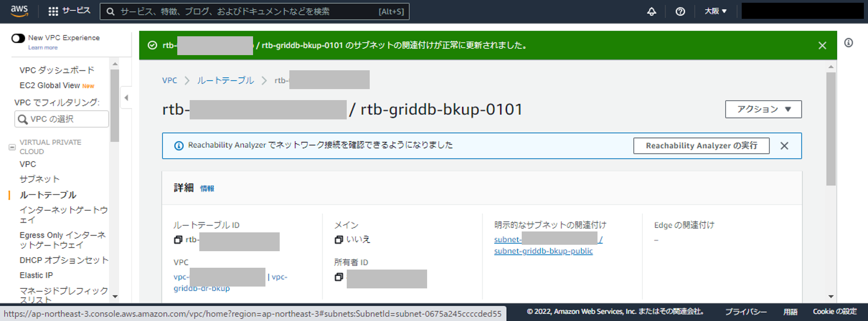This screenshot has width=868, height=321.
Task: Toggle the New VPC Experience switch
Action: pos(18,38)
